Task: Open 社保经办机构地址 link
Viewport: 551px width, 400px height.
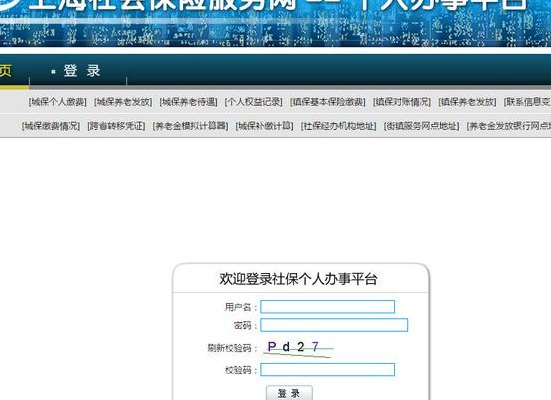Action: click(338, 126)
